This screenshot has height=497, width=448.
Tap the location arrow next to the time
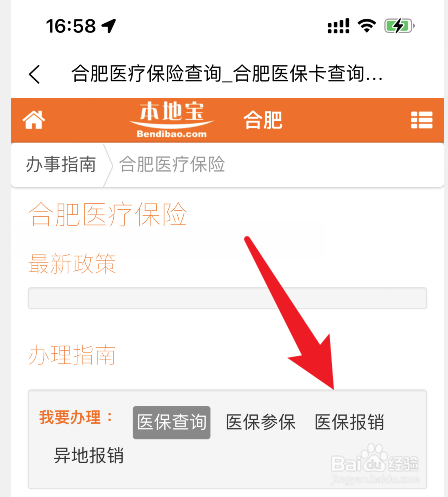coord(109,26)
